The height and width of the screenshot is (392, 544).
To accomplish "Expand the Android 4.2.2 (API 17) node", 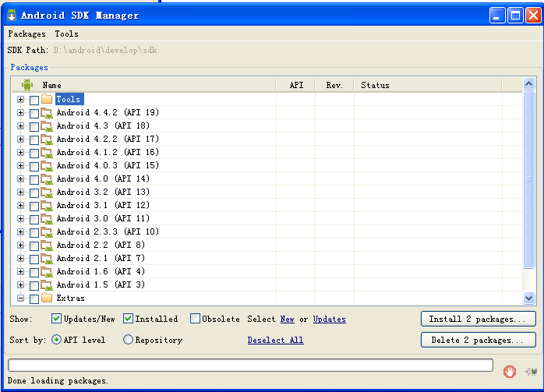I will (20, 139).
